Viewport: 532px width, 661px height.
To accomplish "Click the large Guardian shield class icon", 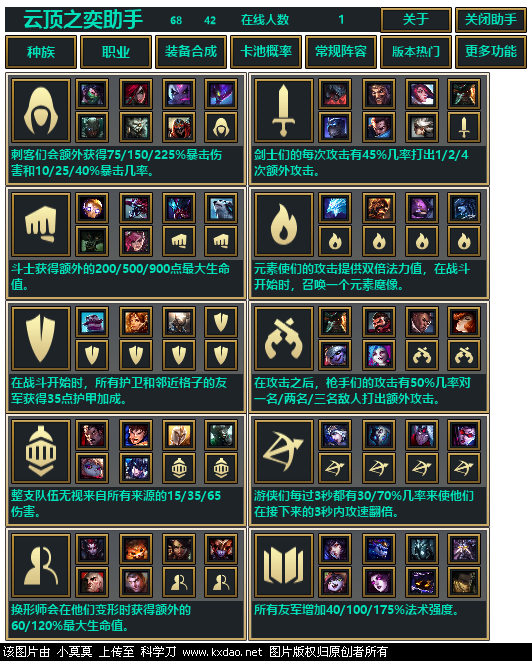I will pos(41,339).
